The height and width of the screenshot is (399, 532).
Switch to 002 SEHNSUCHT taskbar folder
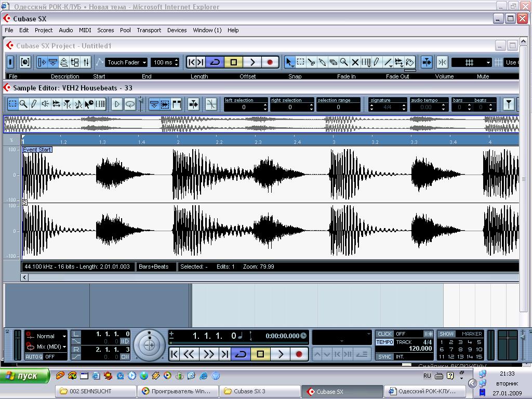point(96,391)
